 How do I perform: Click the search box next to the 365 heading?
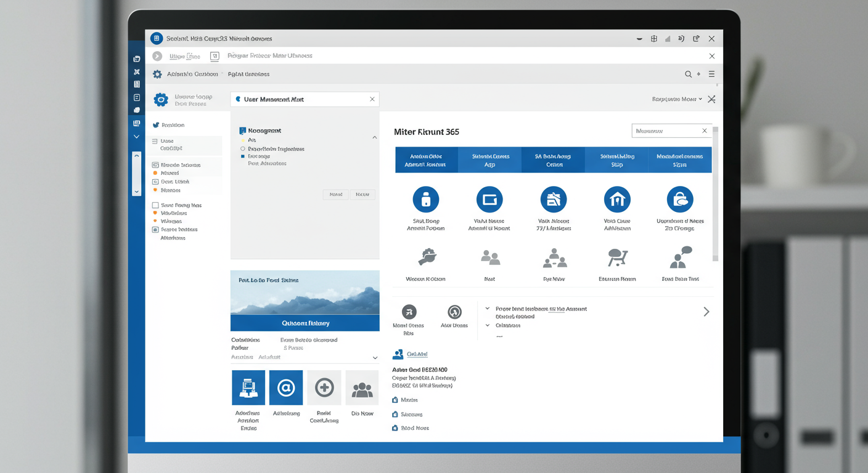click(671, 131)
